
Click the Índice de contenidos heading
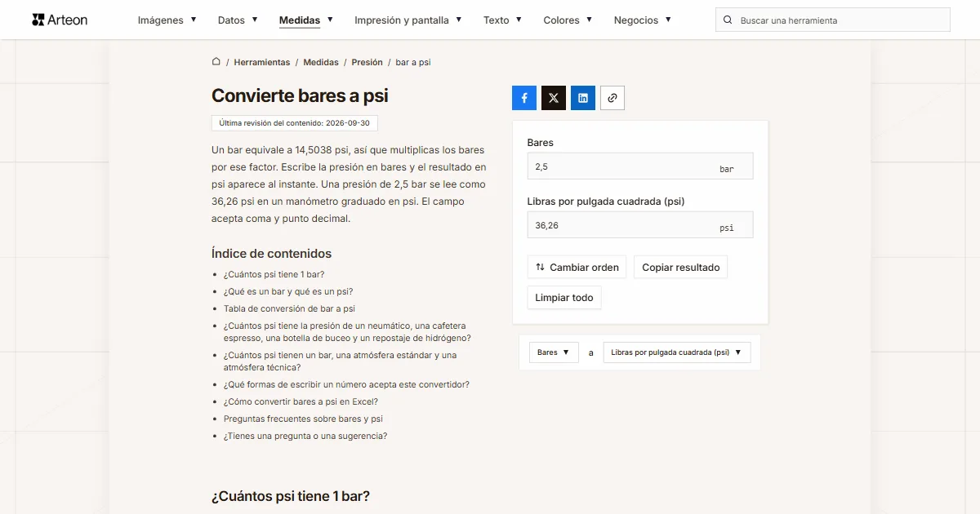pos(271,254)
